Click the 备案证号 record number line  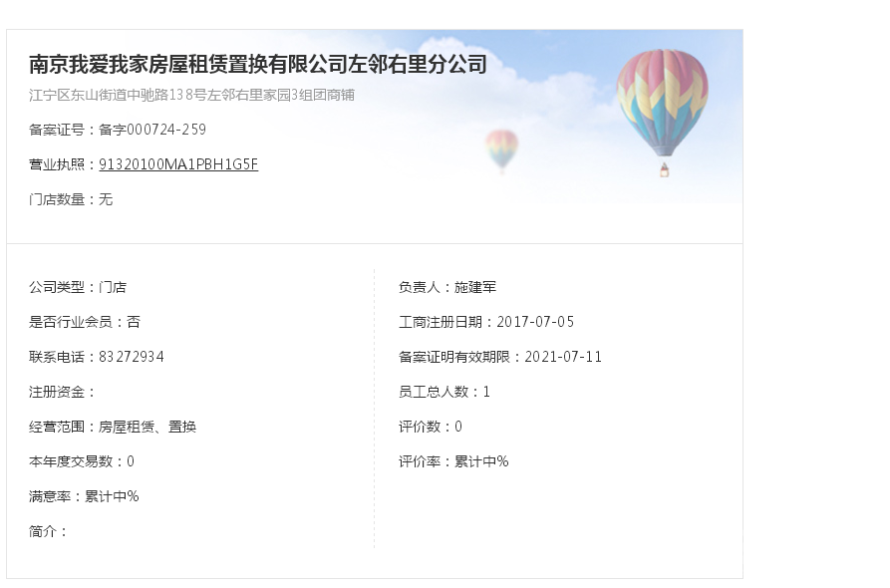coord(118,130)
